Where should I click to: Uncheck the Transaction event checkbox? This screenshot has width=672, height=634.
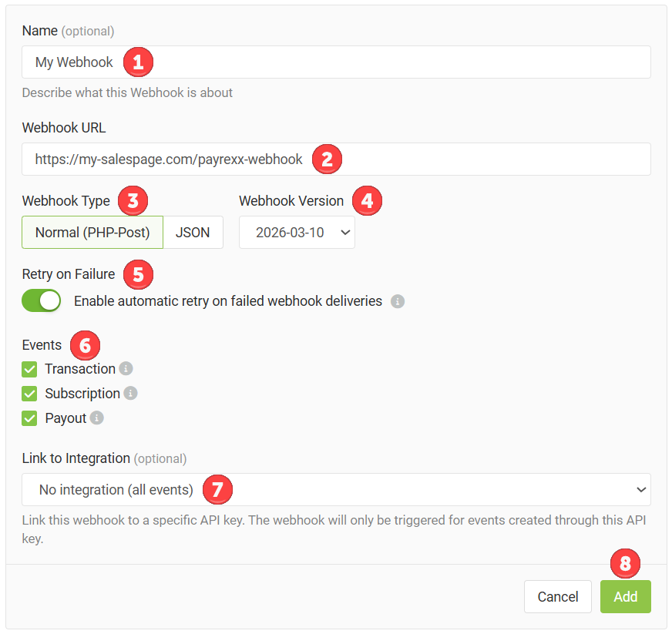30,369
